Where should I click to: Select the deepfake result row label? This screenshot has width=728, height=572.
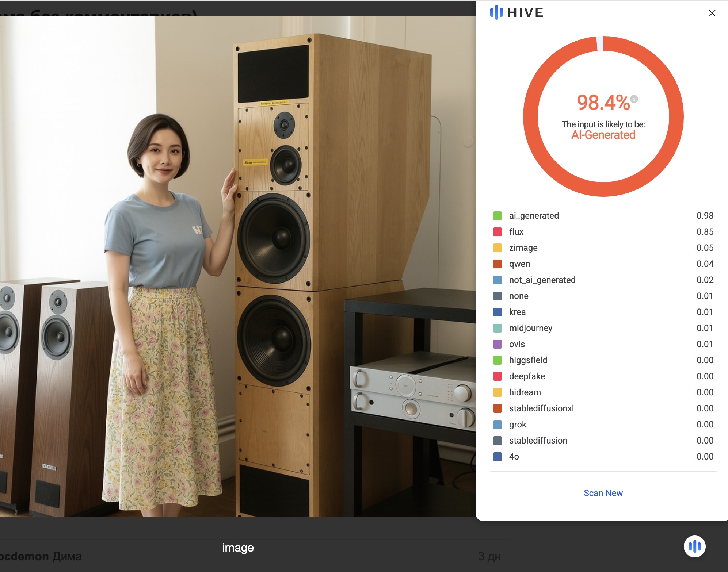tap(527, 376)
